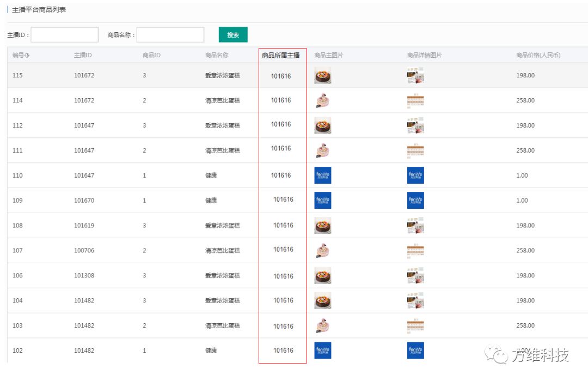Open detail image thumbnail in row 104

(415, 300)
